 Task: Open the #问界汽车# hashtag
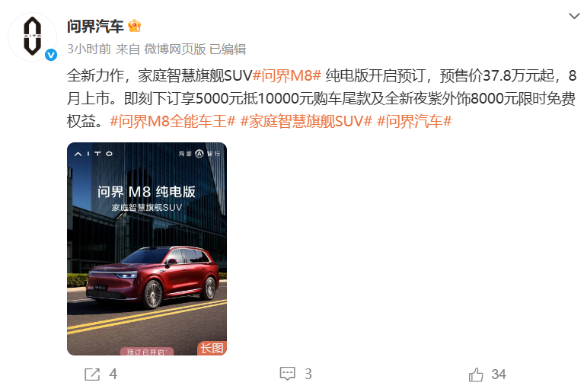tap(414, 121)
